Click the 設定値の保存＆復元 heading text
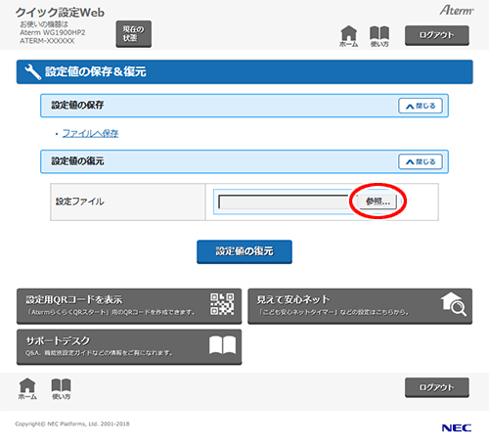The height and width of the screenshot is (448, 489). pos(96,71)
